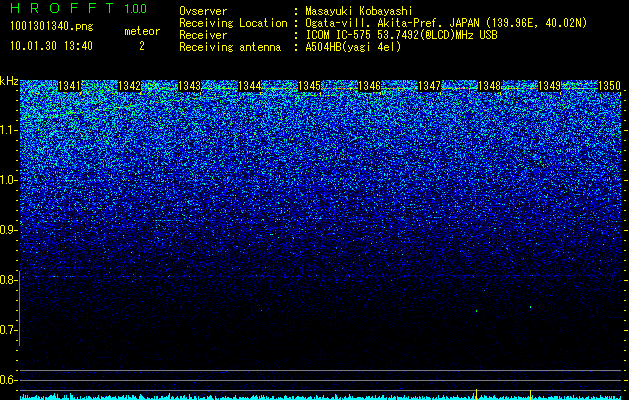Click the 0.9 kHz frequency axis label

coord(8,230)
